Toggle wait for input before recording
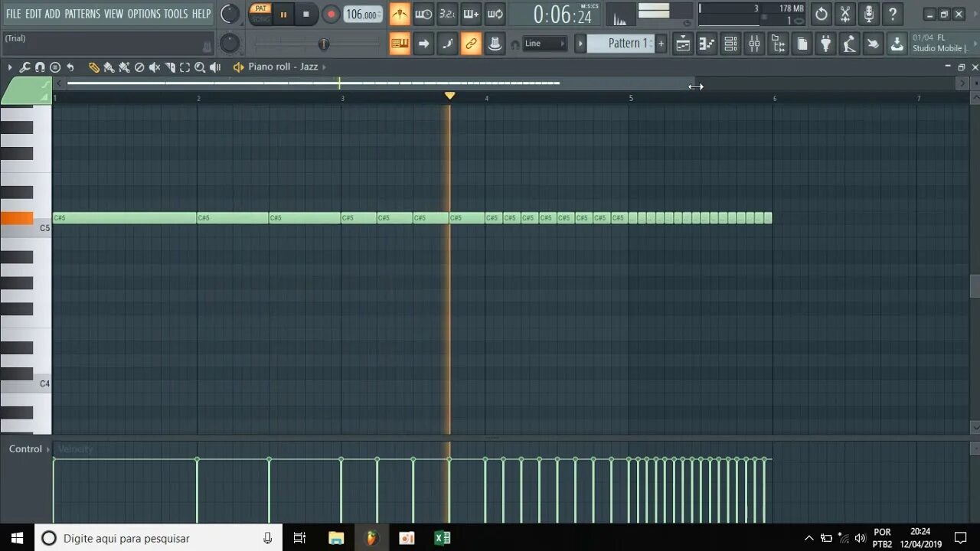The width and height of the screenshot is (980, 551). click(423, 14)
